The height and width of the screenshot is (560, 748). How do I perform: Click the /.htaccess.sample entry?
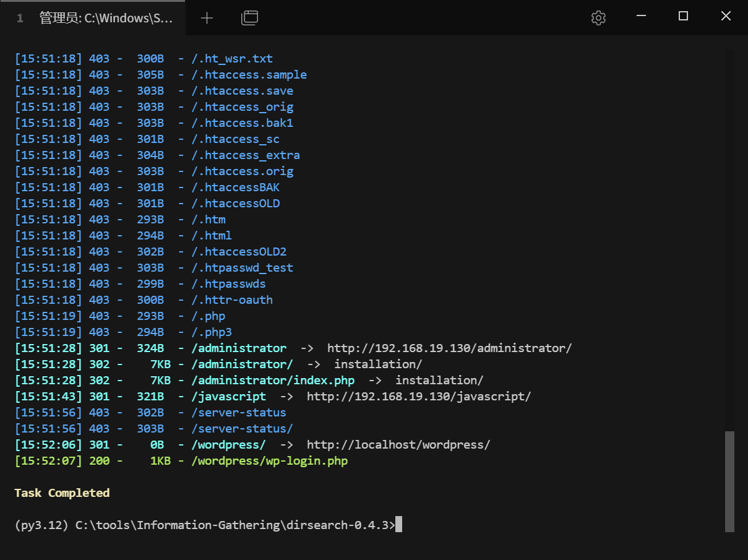click(x=249, y=75)
